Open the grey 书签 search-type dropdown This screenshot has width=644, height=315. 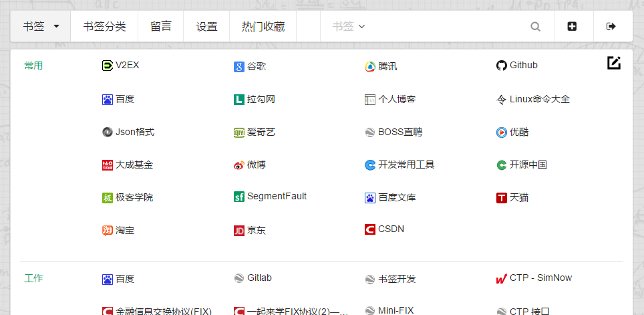pos(349,27)
